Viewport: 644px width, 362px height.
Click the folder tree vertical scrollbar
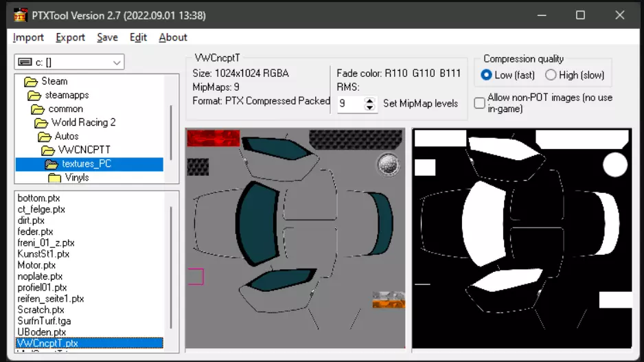(171, 133)
